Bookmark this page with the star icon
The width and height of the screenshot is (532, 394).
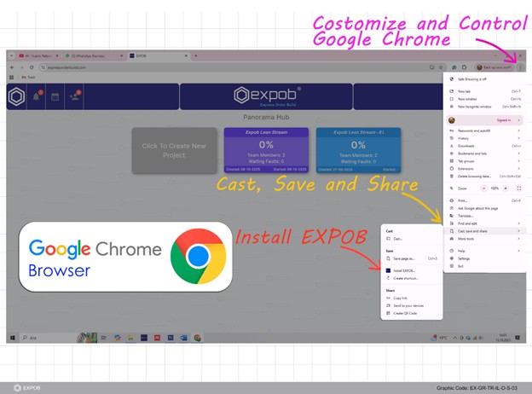pos(440,67)
